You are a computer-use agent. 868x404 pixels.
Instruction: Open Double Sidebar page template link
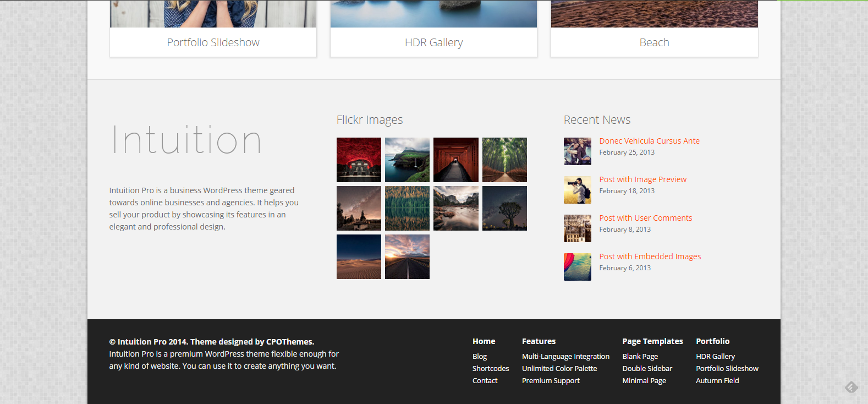pos(647,369)
